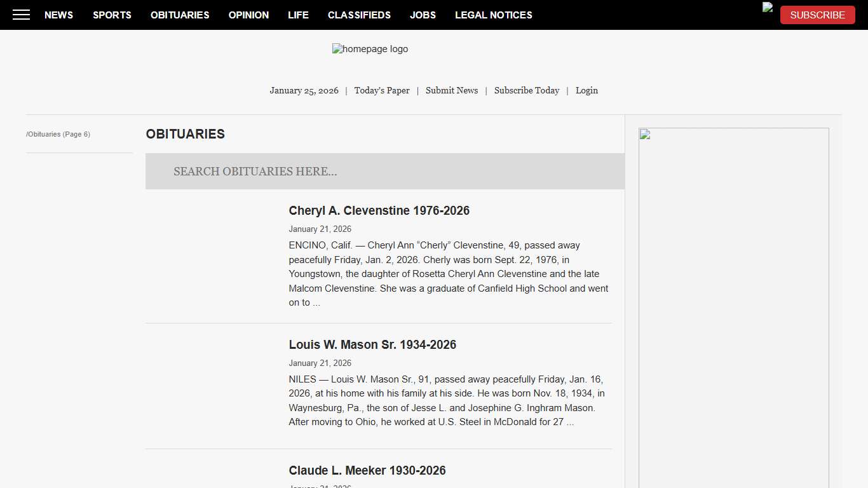Open Legal Notices page
The height and width of the screenshot is (488, 868).
coord(493,15)
